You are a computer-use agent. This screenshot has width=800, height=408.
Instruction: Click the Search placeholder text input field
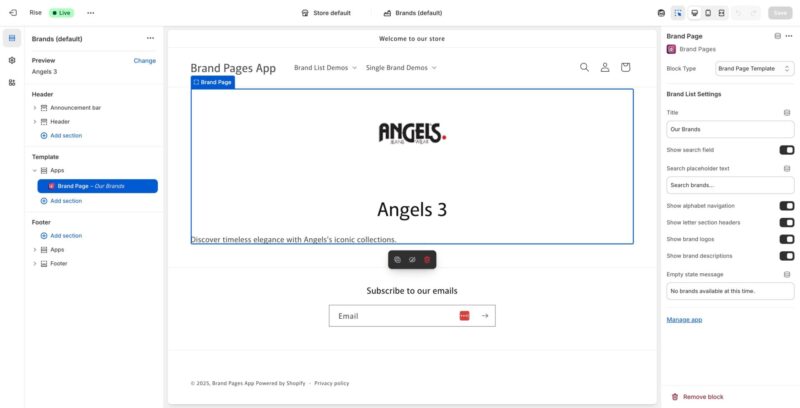(730, 185)
